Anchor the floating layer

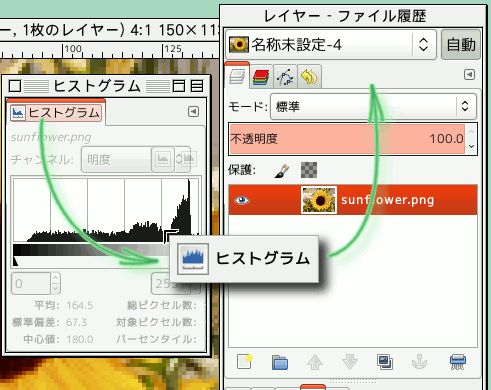coord(420,362)
